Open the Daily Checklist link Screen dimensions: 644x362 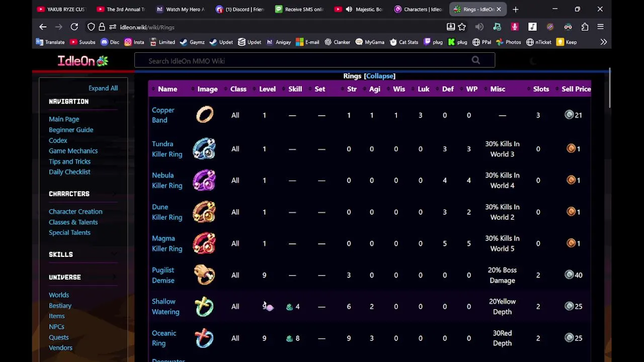click(69, 172)
